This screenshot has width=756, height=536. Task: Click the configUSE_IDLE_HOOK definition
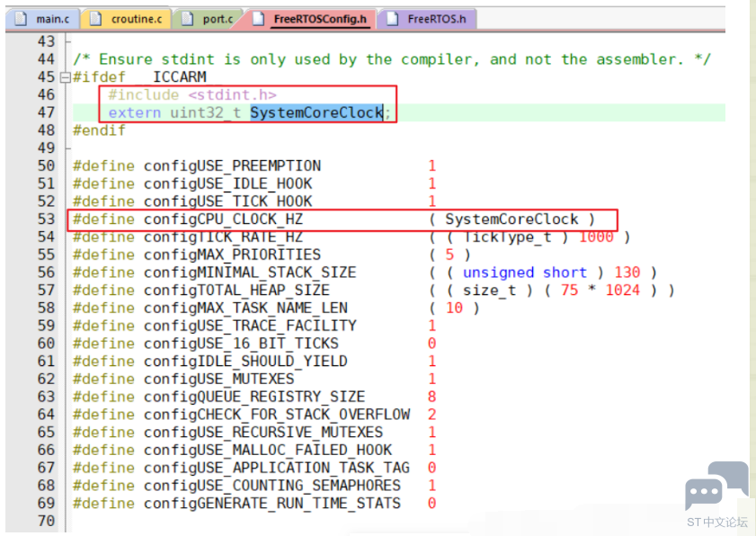(227, 183)
